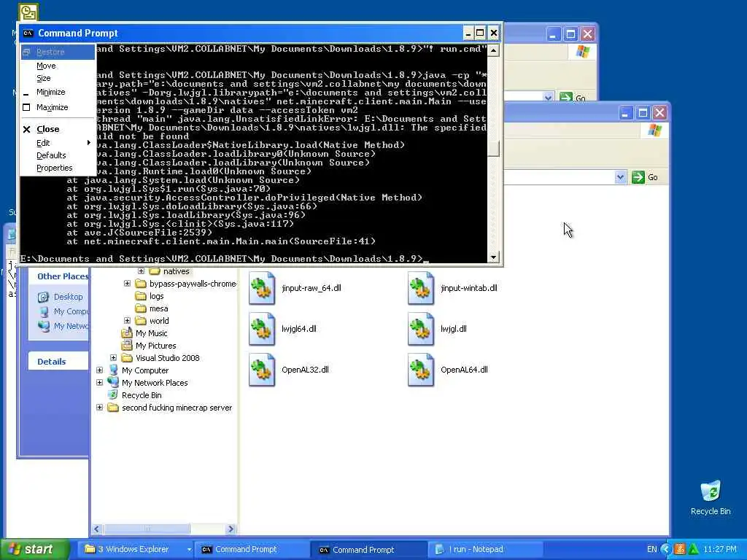Click the 11:27 PM clock

point(720,550)
